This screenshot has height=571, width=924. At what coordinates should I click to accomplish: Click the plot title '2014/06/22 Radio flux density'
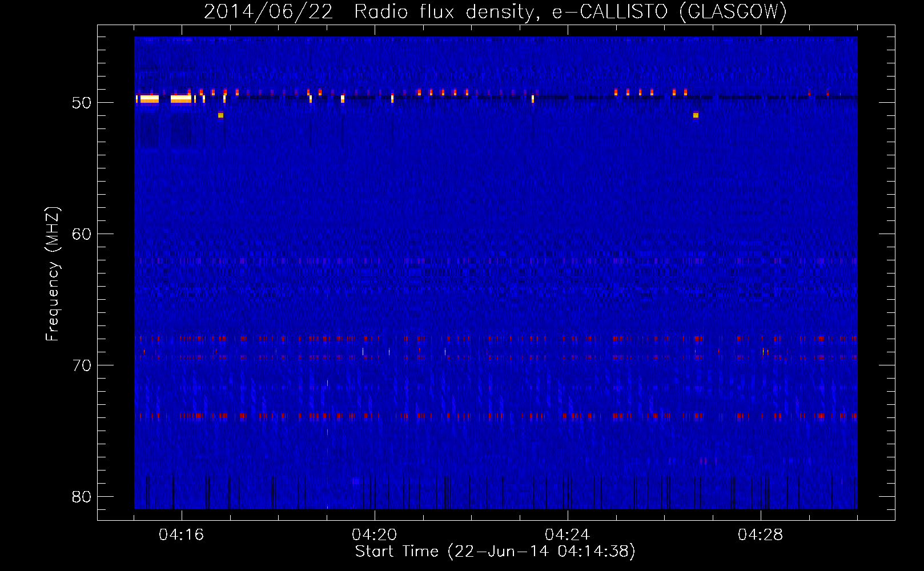click(x=495, y=12)
